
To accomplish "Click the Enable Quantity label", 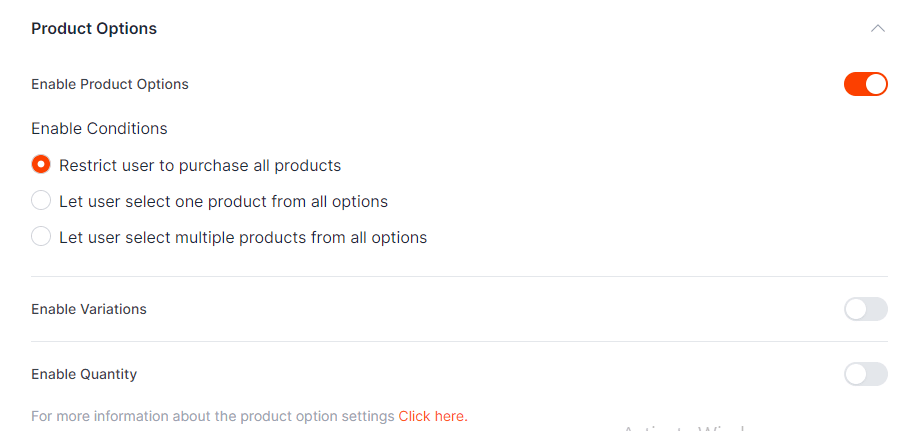I will pos(84,374).
